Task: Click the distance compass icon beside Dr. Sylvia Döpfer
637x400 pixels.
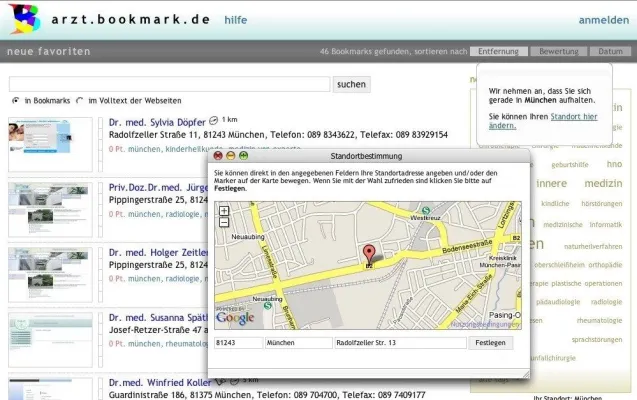Action: coord(213,120)
